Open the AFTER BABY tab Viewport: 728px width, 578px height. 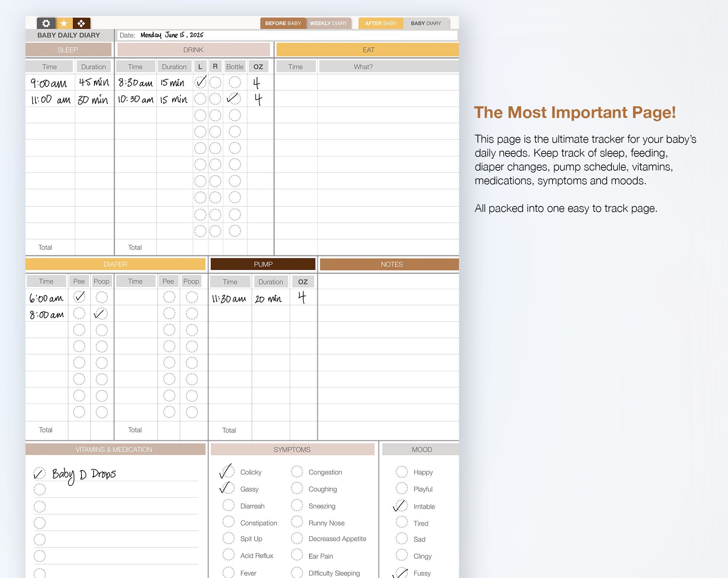click(380, 23)
